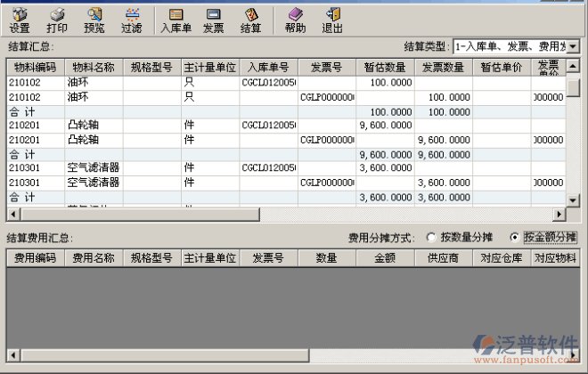The height and width of the screenshot is (374, 588).
Task: Click the 费用名称 column header
Action: tap(94, 258)
